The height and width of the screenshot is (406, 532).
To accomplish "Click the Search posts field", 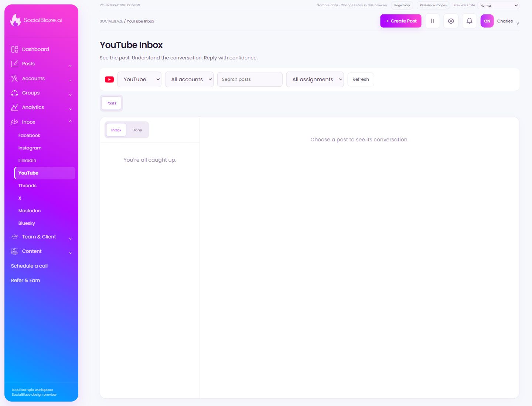I will (250, 79).
